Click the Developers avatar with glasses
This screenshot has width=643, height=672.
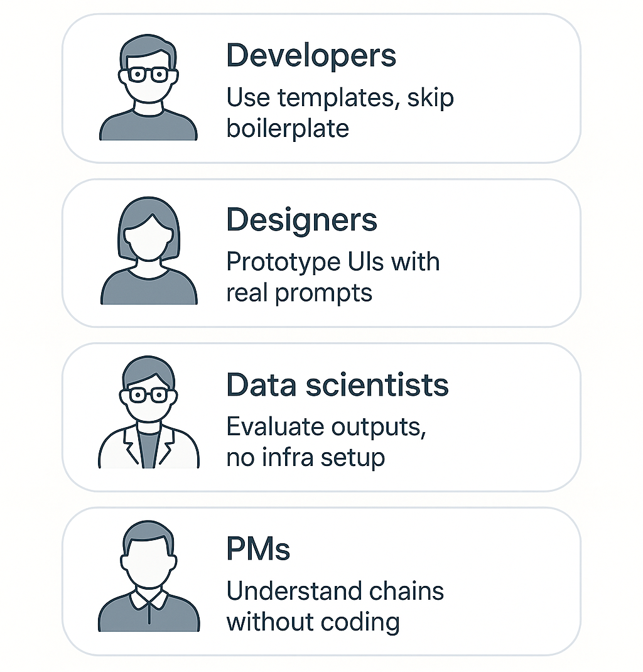click(148, 87)
